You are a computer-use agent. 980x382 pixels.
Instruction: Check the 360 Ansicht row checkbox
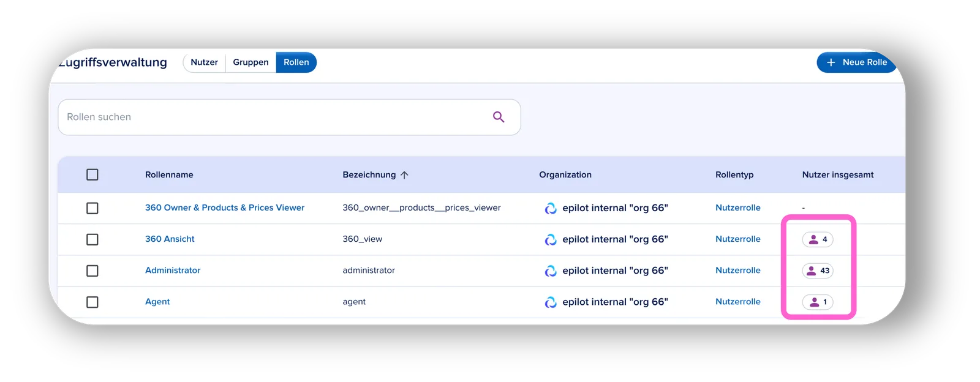(92, 239)
